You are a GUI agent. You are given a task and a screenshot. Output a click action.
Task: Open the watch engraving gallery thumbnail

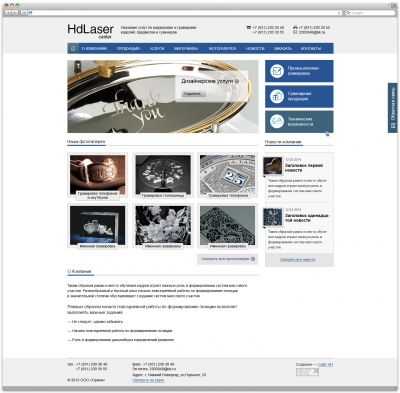coord(227,175)
